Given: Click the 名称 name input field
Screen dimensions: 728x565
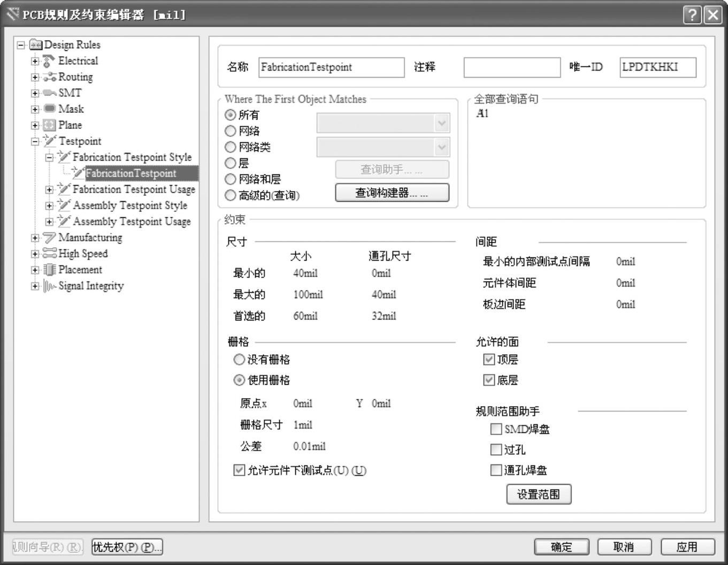Looking at the screenshot, I should [332, 67].
